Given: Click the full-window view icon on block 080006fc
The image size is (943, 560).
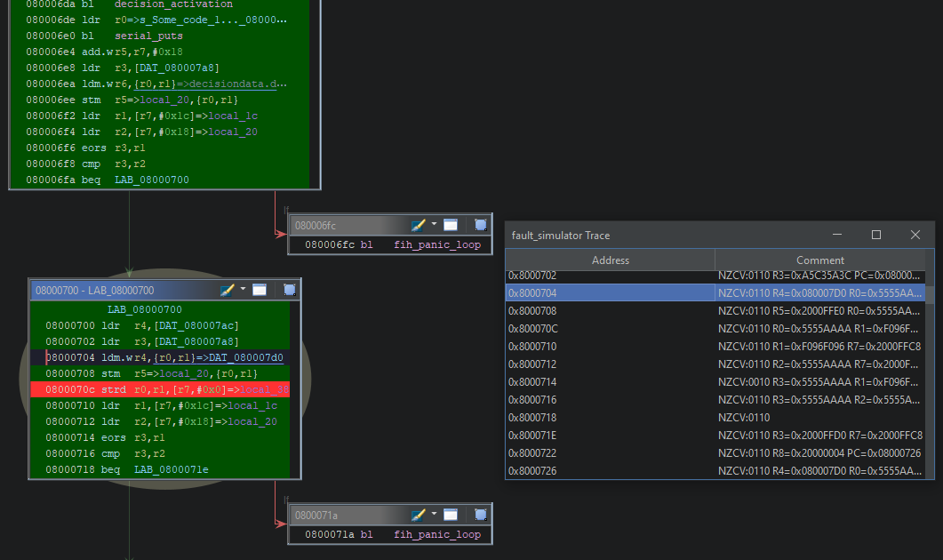Looking at the screenshot, I should tap(451, 225).
